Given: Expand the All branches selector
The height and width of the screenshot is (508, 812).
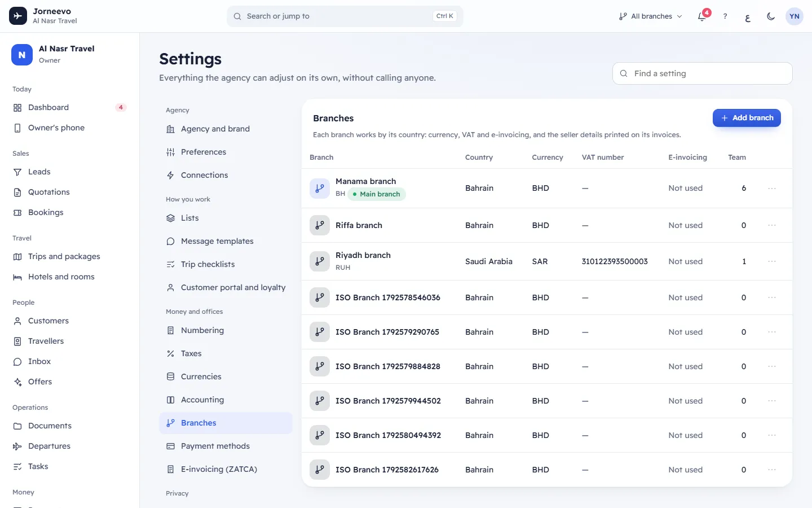Looking at the screenshot, I should pyautogui.click(x=650, y=16).
